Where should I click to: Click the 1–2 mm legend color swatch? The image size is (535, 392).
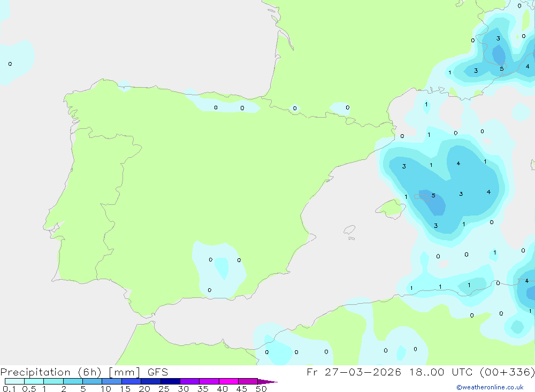point(53,381)
